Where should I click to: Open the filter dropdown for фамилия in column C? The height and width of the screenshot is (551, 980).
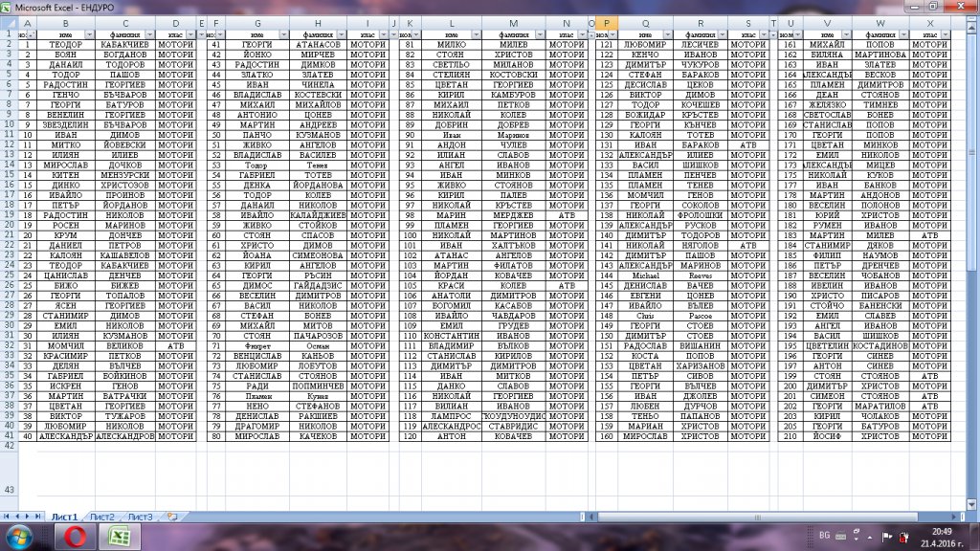click(149, 34)
